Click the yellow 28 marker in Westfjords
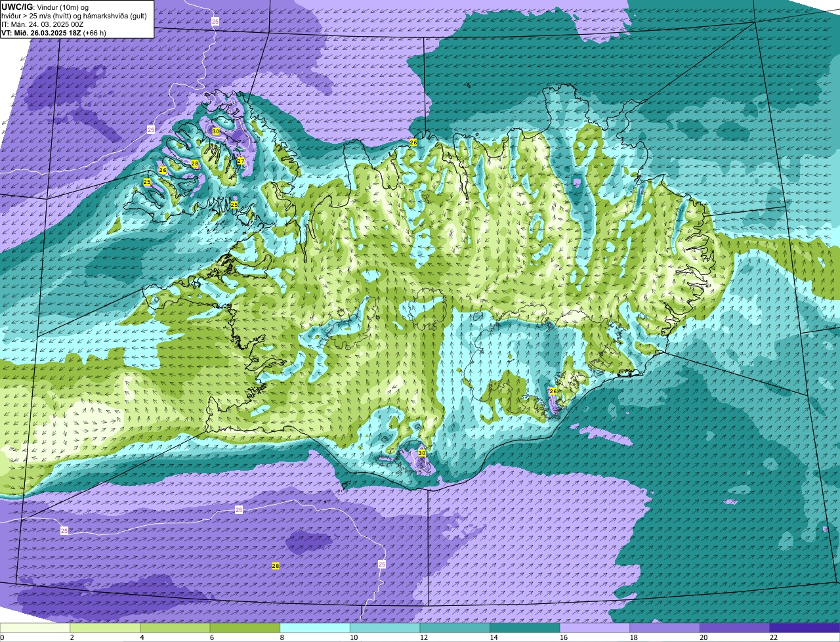Image resolution: width=840 pixels, height=642 pixels. coord(195,163)
